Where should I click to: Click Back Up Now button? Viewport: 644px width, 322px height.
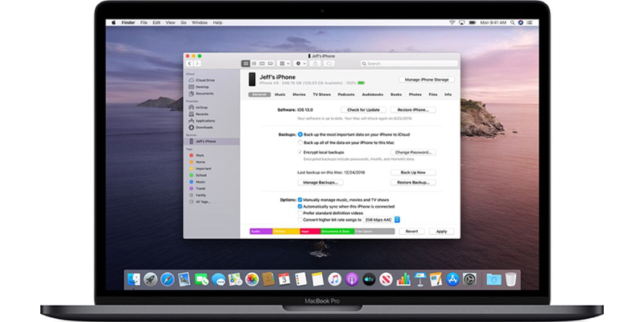click(413, 172)
